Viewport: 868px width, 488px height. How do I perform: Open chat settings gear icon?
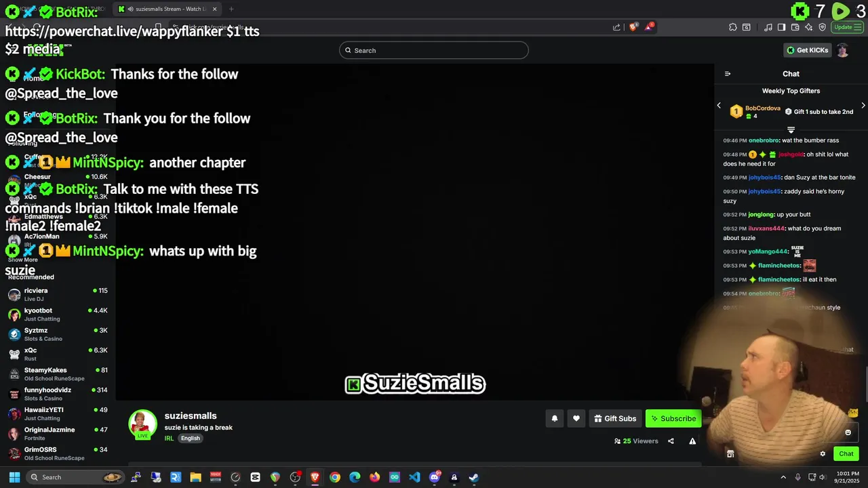click(823, 454)
